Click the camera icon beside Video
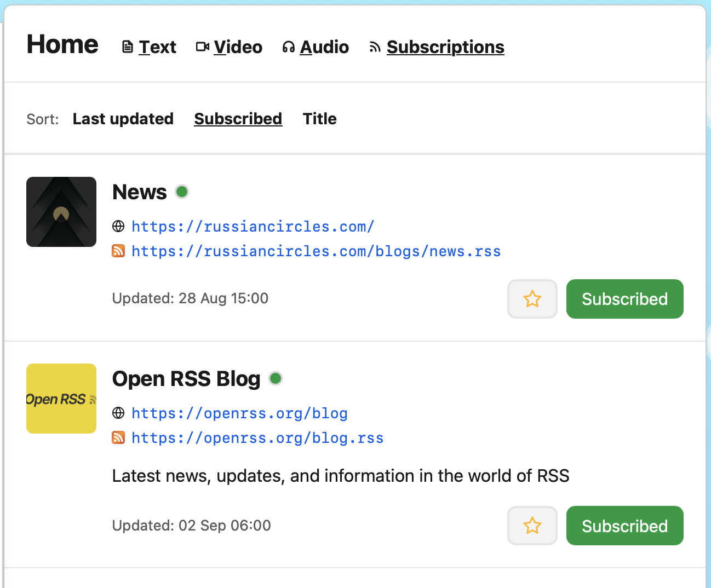The image size is (711, 588). point(202,47)
